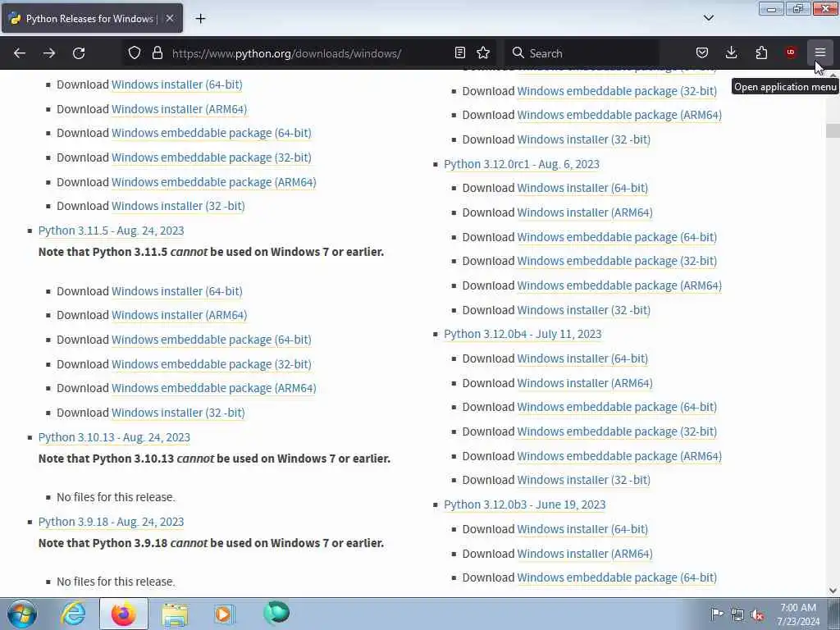Open Python 3.12.0b3 - June 19, 2023 release
Screen dimensions: 840x630
[524, 504]
